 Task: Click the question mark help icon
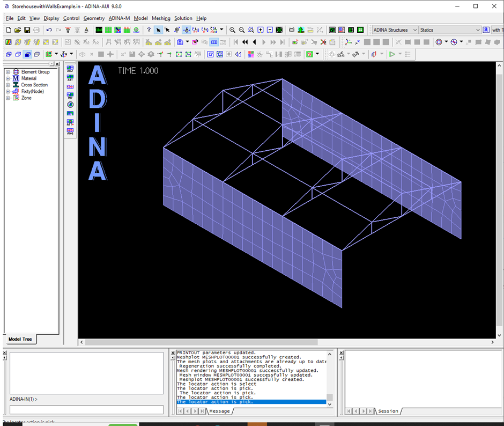(x=149, y=30)
